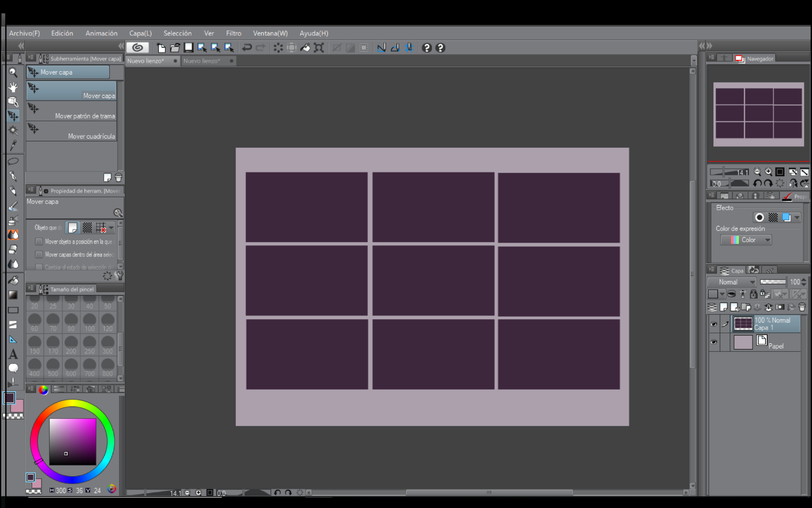The height and width of the screenshot is (508, 812).
Task: Hide the Capa 1 layer
Action: tap(714, 324)
